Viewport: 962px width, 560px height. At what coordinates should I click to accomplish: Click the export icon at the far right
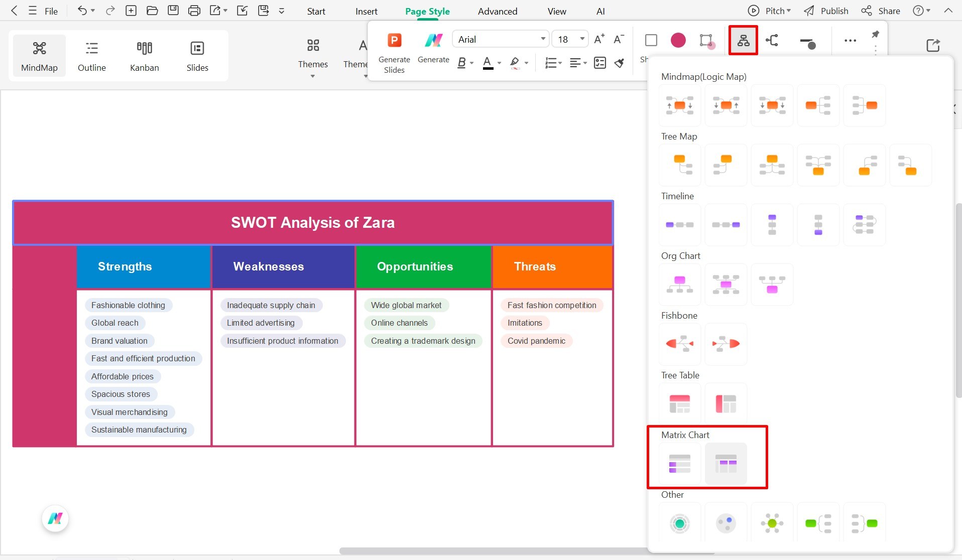[933, 45]
